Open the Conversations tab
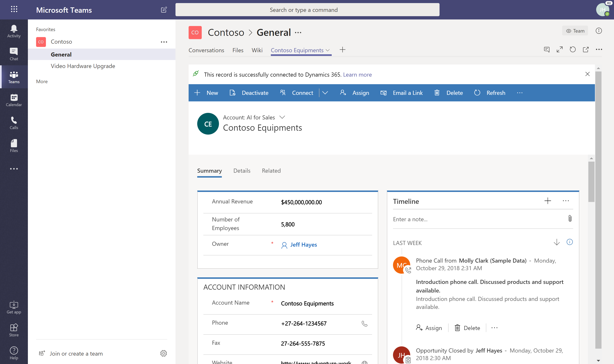 point(206,50)
